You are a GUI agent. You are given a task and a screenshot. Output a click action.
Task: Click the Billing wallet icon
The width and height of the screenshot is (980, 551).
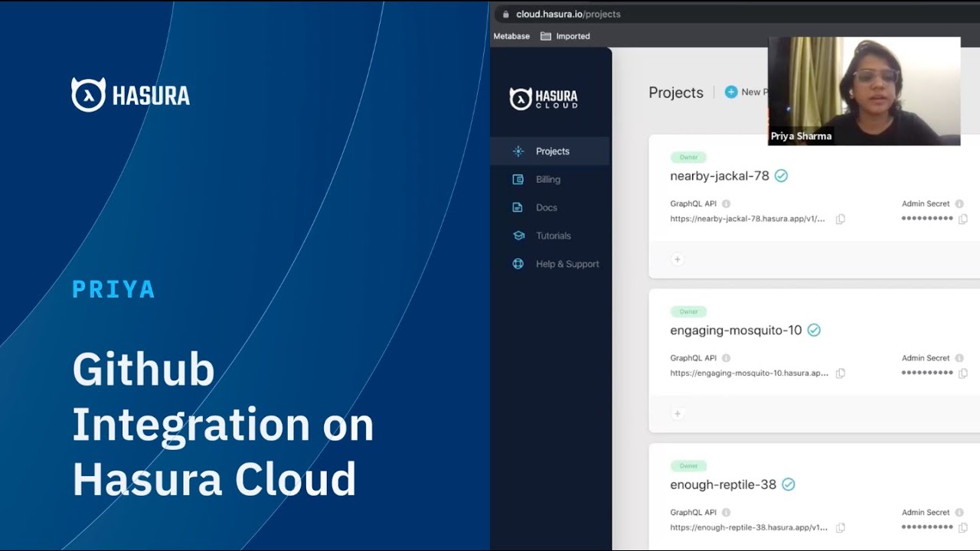point(518,180)
